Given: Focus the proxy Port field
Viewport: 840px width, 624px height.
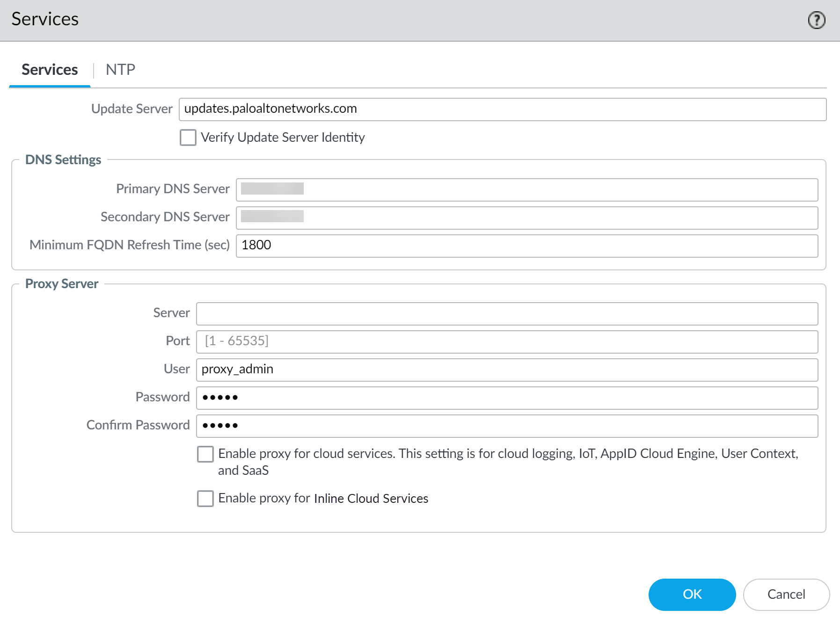Looking at the screenshot, I should 506,341.
